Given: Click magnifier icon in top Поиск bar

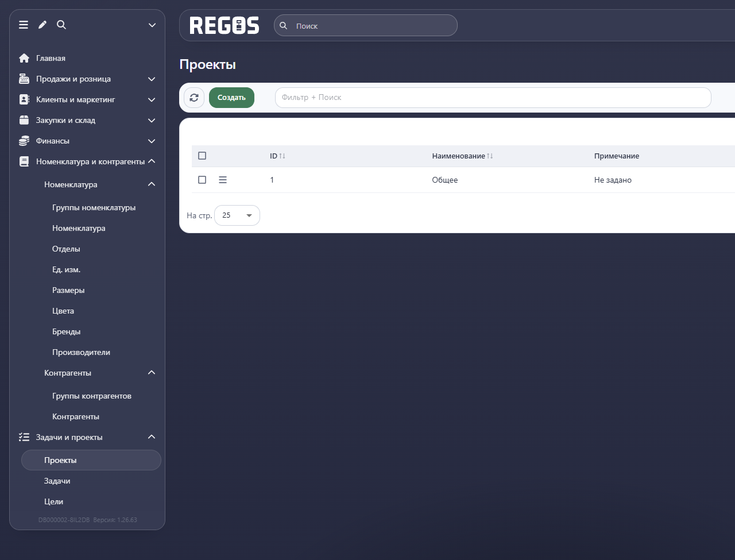Looking at the screenshot, I should click(283, 26).
